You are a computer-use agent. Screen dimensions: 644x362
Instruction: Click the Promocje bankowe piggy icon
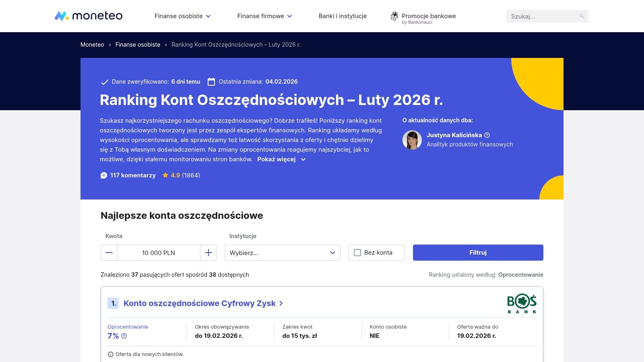[394, 16]
